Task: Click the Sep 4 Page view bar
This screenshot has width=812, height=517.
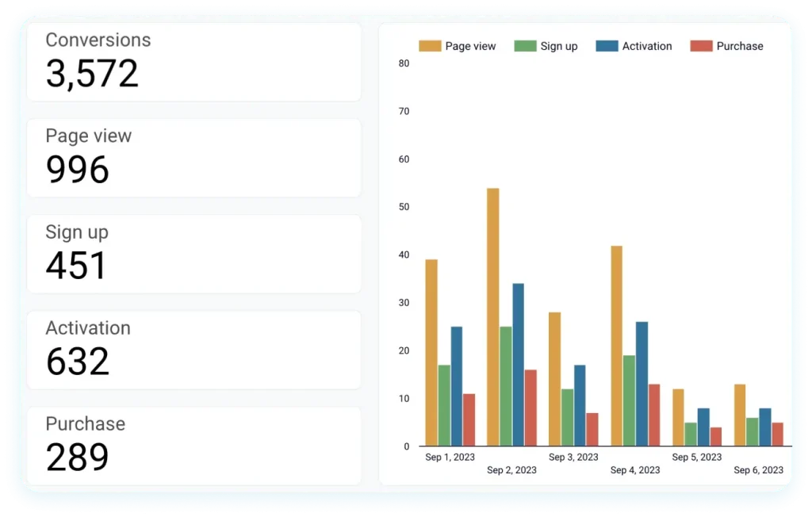Action: tap(616, 346)
